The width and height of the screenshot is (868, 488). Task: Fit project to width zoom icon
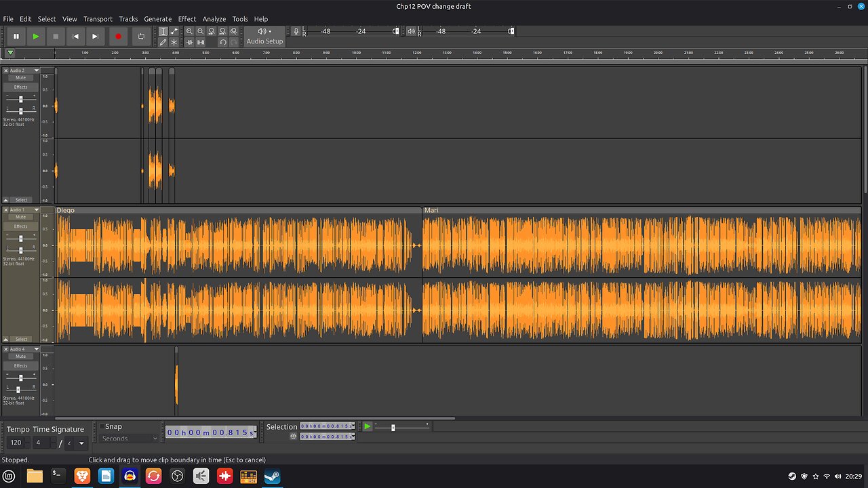point(222,31)
